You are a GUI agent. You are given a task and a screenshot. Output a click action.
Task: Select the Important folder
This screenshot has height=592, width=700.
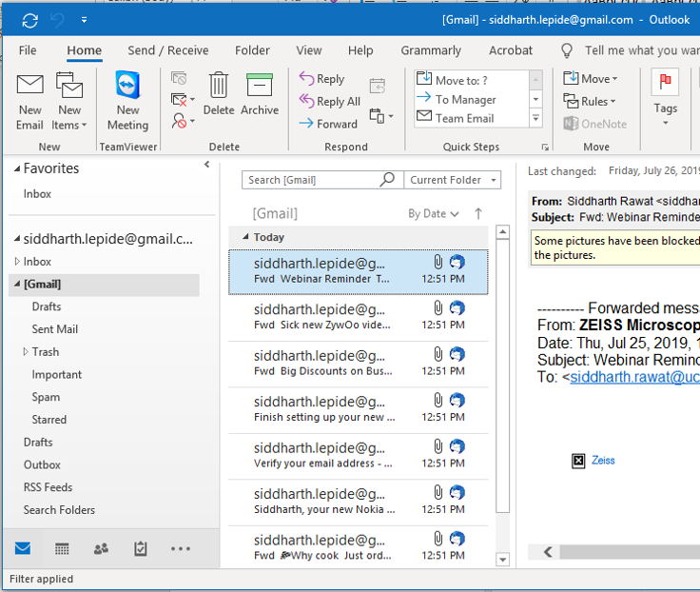pos(57,374)
